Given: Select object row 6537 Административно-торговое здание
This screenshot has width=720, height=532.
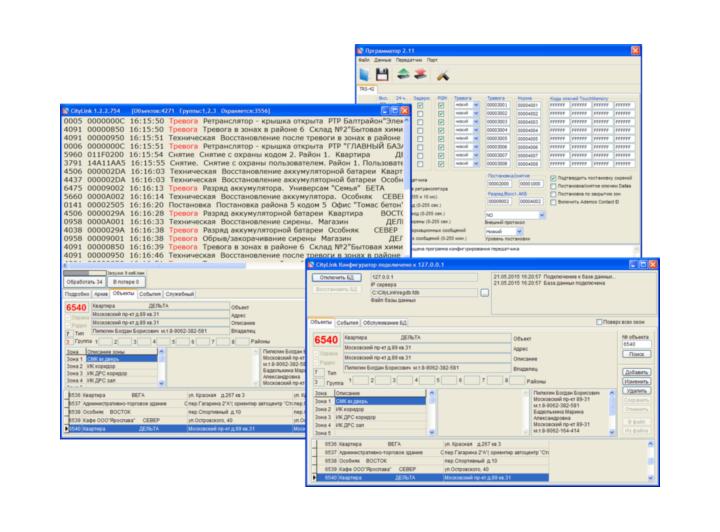Looking at the screenshot, I should click(x=420, y=452).
